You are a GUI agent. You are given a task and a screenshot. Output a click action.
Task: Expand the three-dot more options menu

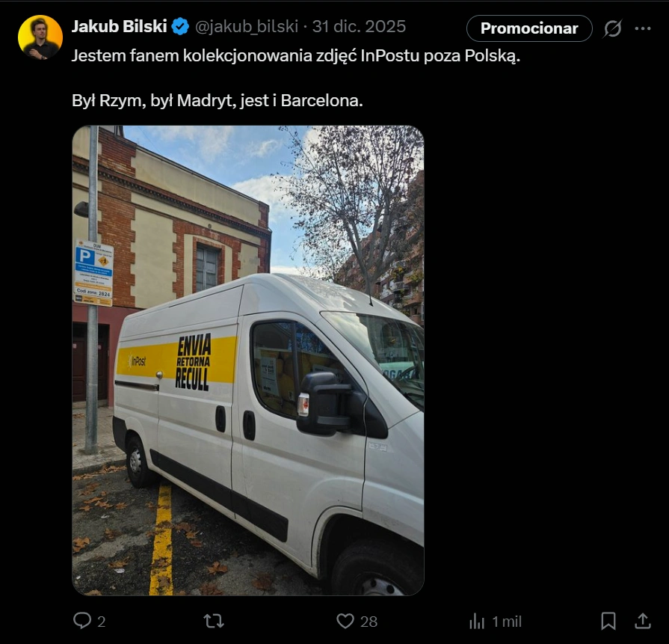tap(643, 28)
